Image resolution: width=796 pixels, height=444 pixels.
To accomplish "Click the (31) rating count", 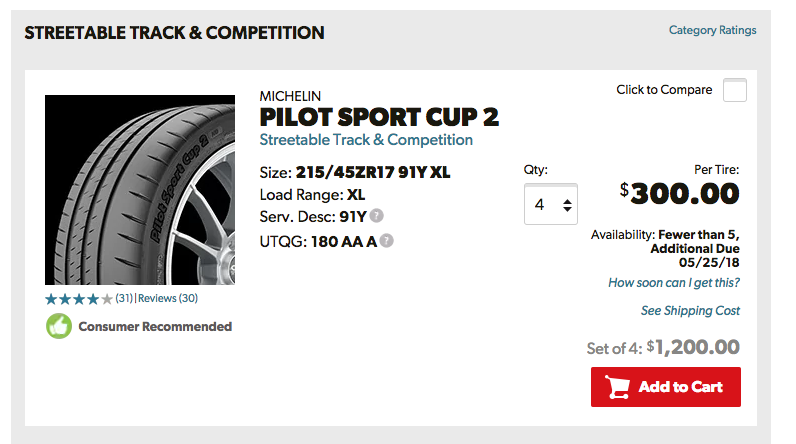I will [124, 298].
